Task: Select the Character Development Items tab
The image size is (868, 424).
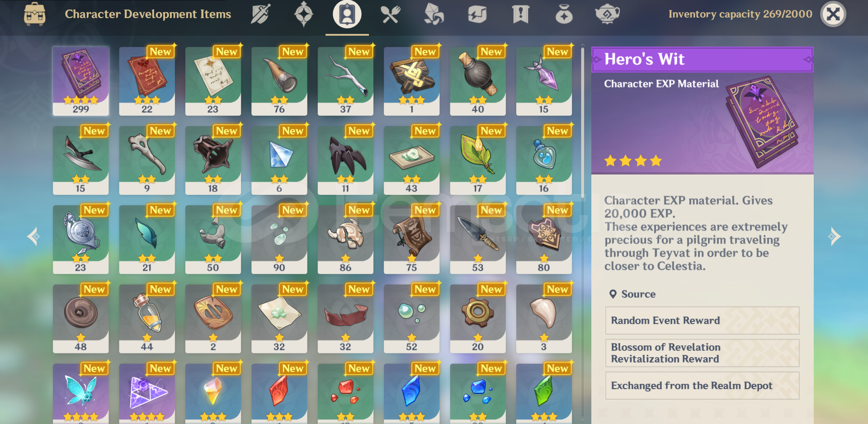Action: click(x=347, y=14)
